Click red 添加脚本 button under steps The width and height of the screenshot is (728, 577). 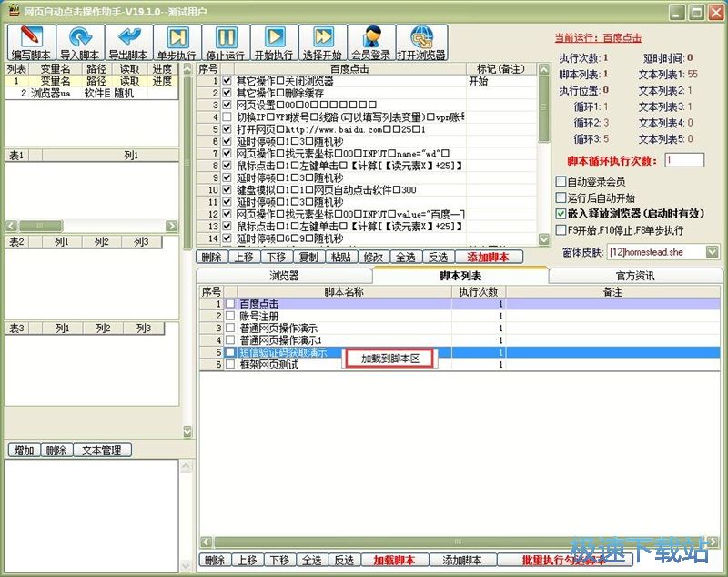point(489,257)
